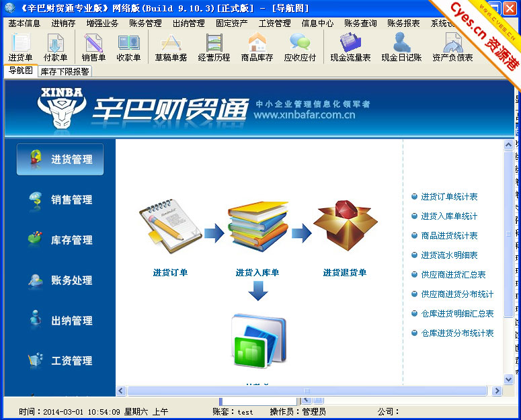521x420 pixels.
Task: Open the 商品库存 toolbar icon
Action: pos(257,47)
